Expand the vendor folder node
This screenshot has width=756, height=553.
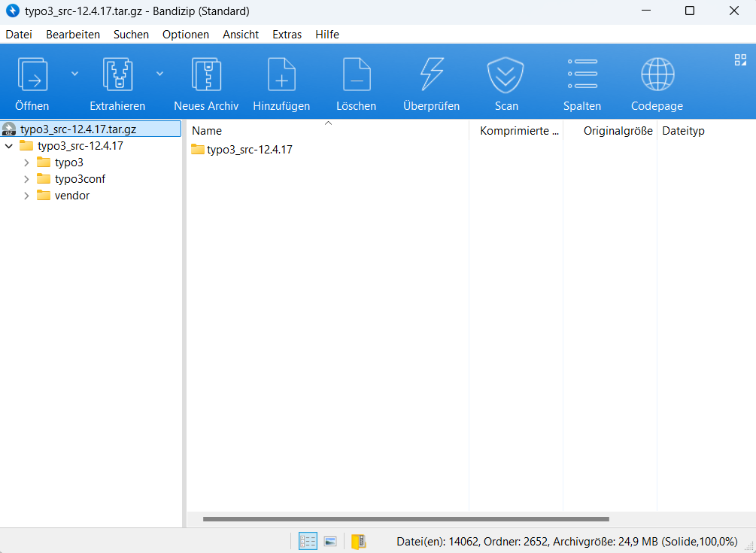point(26,196)
